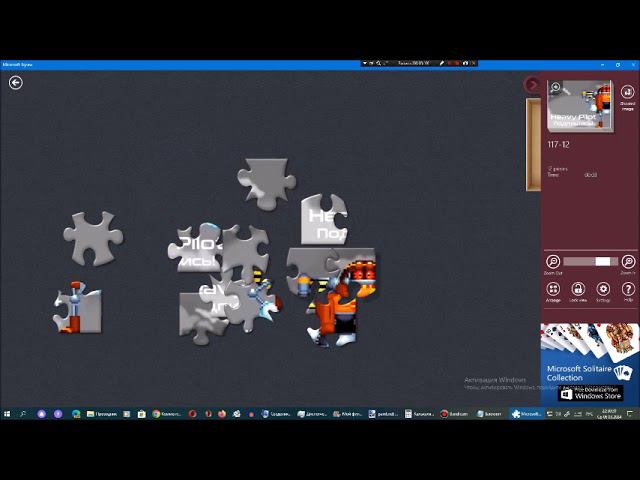Screen dimensions: 640x480
Task: Select the left piece with orange tool
Action: click(78, 307)
